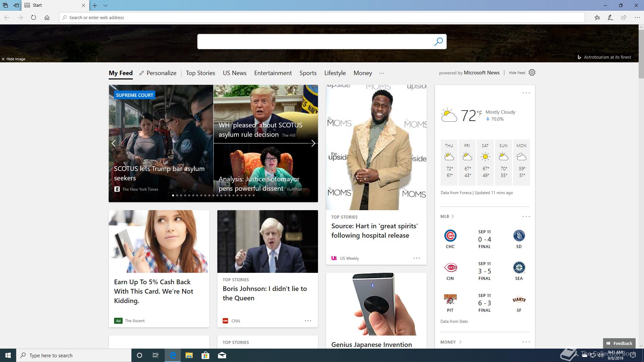Image resolution: width=644 pixels, height=362 pixels.
Task: Go to previous carousel slide arrow
Action: tap(114, 143)
